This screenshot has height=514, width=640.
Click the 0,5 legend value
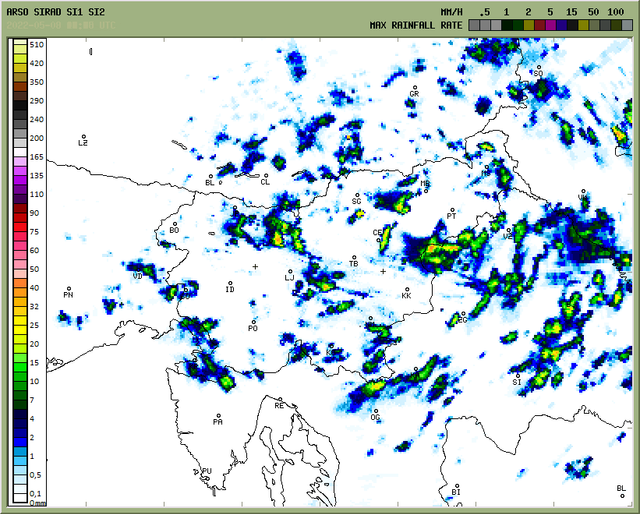click(x=36, y=475)
